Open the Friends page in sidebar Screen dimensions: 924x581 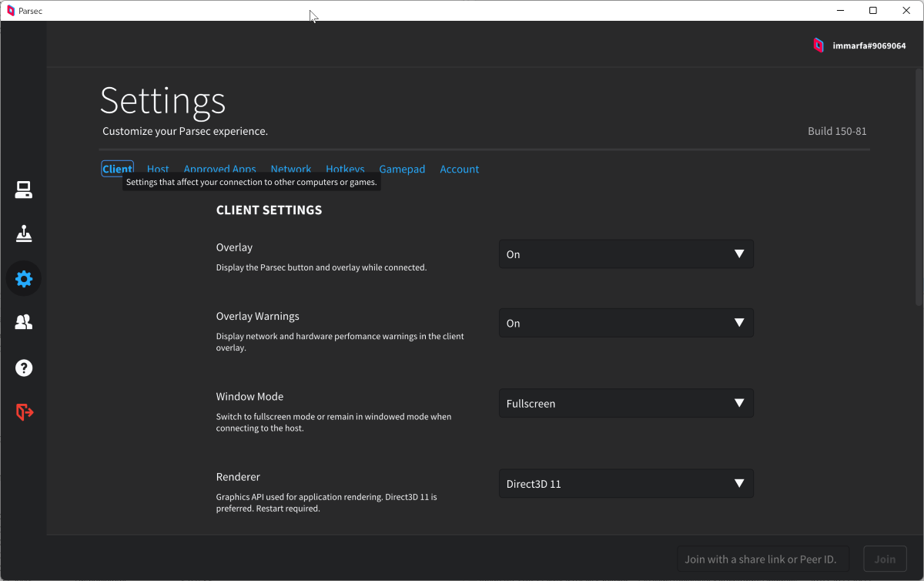[24, 323]
